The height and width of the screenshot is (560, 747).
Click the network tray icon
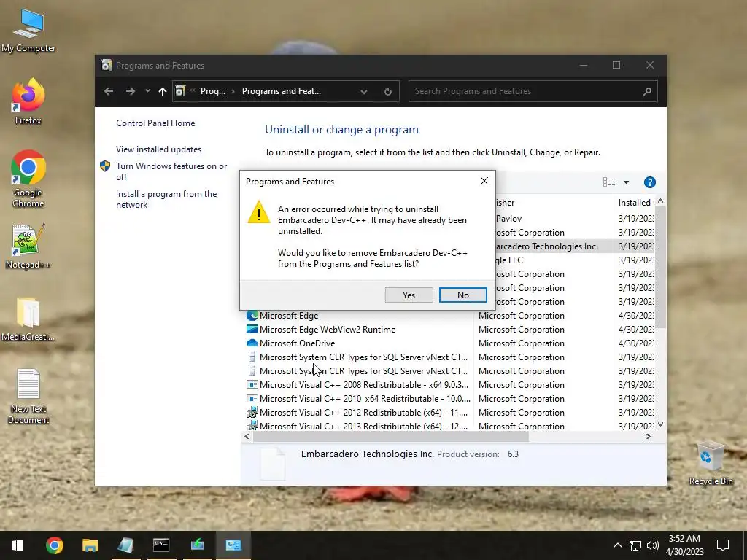click(x=635, y=545)
